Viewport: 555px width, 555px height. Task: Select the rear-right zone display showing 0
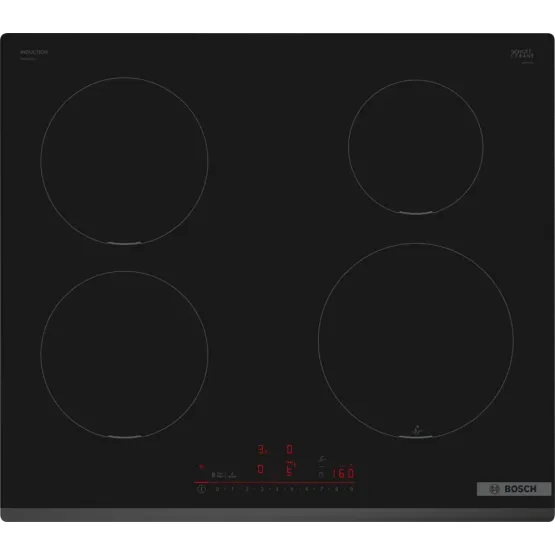290,450
